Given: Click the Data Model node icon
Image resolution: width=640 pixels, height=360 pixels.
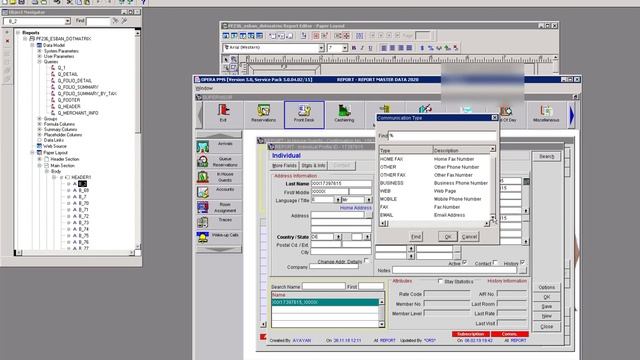Looking at the screenshot, I should click(39, 45).
